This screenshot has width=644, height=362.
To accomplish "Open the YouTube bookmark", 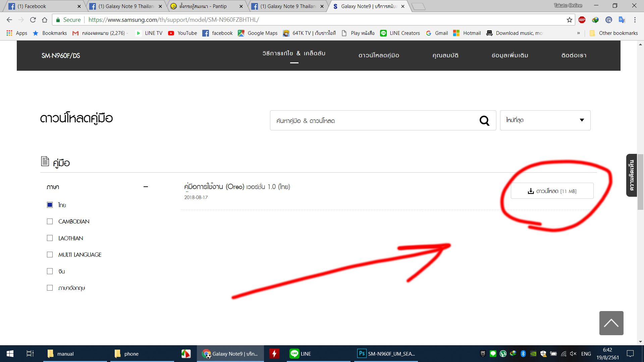I will (182, 33).
